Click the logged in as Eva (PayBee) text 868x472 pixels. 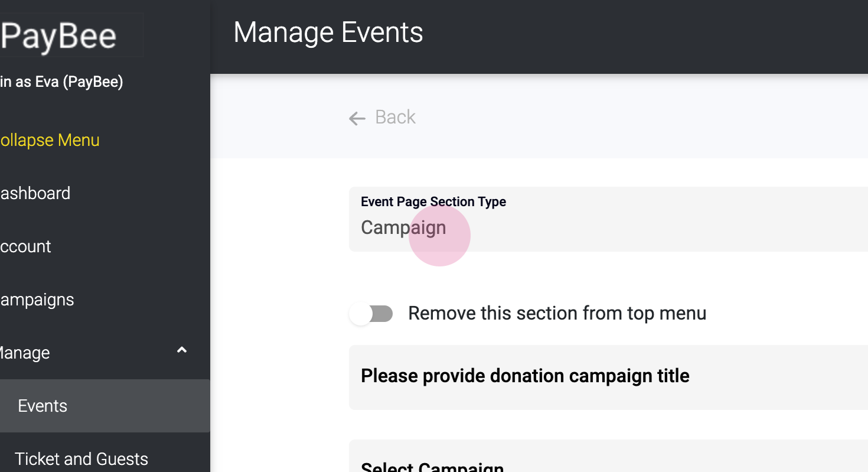tap(61, 82)
